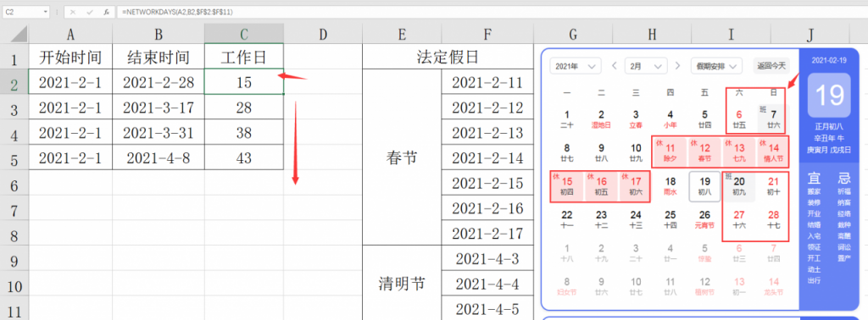Select February 28 in calendar
Screen dimensions: 868x320
(774, 219)
